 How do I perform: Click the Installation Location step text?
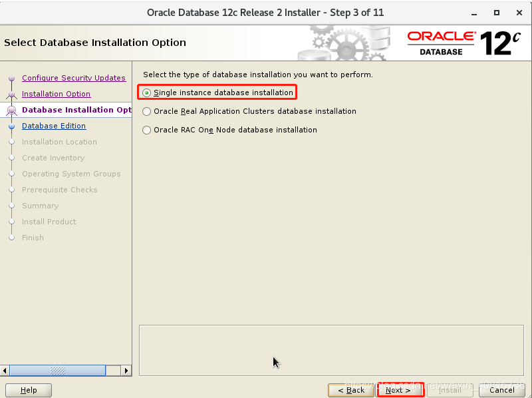tap(59, 142)
